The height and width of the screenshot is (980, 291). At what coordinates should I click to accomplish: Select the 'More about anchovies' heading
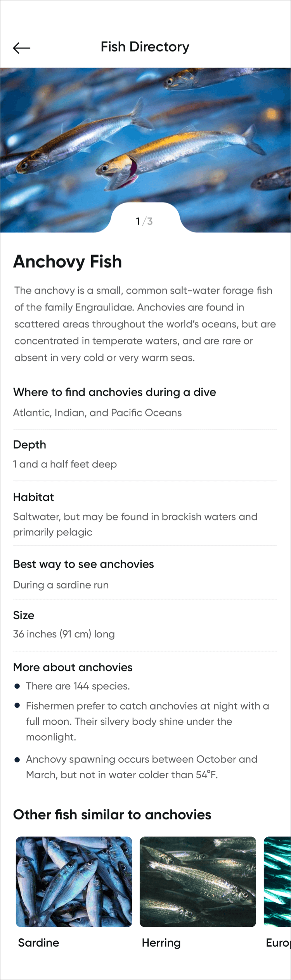(73, 667)
